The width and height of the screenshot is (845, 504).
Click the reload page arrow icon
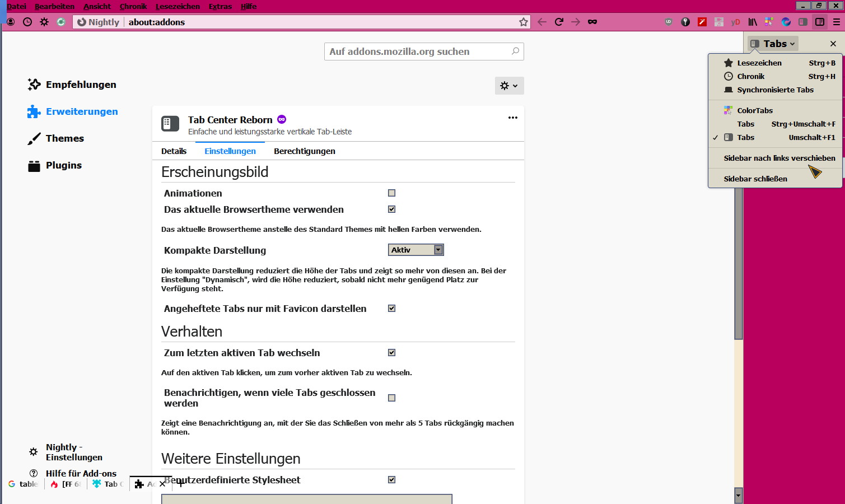coord(559,22)
